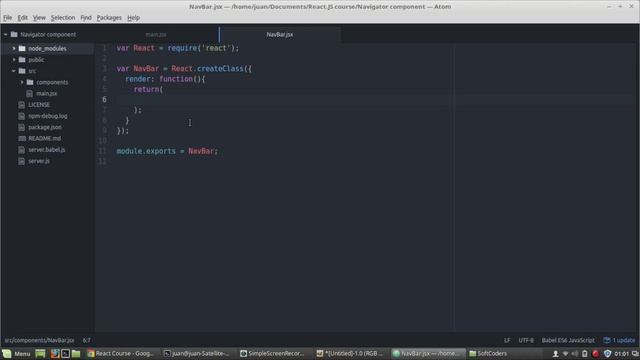The image size is (640, 360).
Task: Click the public folder icon
Action: [x=22, y=60]
